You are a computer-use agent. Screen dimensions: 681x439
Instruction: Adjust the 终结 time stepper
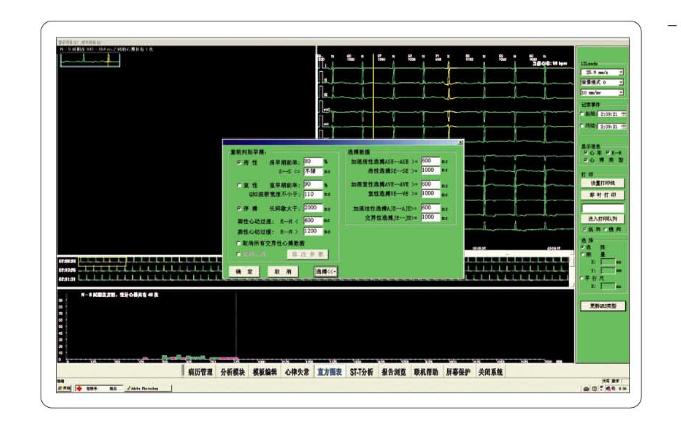[624, 126]
